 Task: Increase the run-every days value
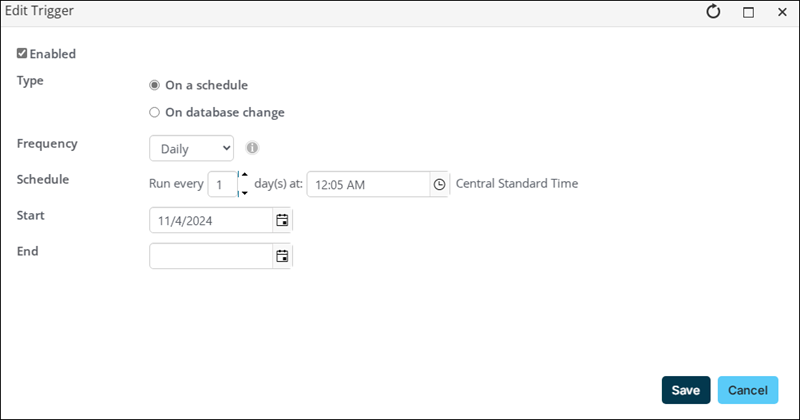pos(244,175)
